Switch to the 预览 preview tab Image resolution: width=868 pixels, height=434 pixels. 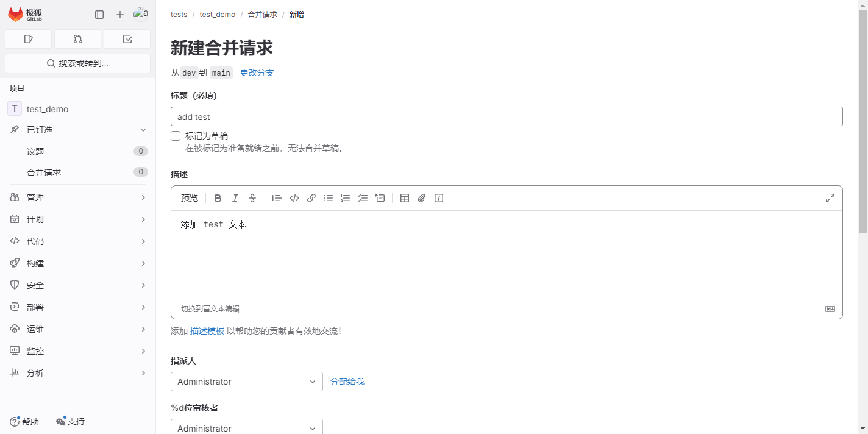point(190,198)
